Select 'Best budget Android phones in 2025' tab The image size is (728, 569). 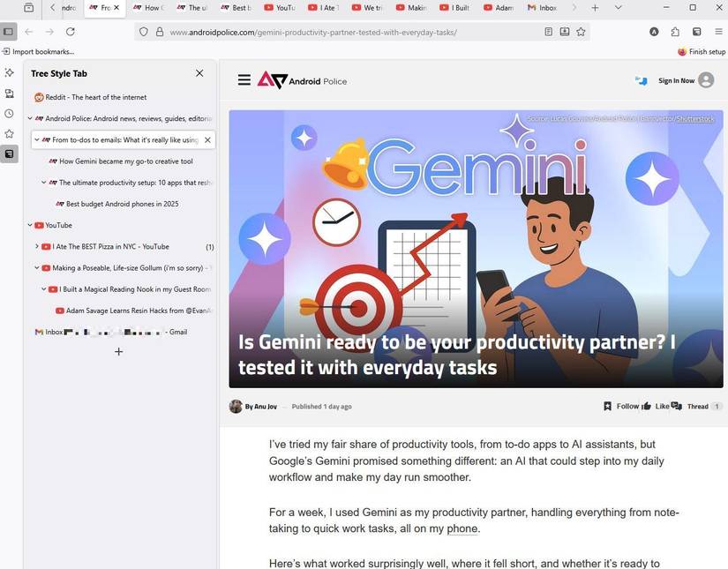122,204
